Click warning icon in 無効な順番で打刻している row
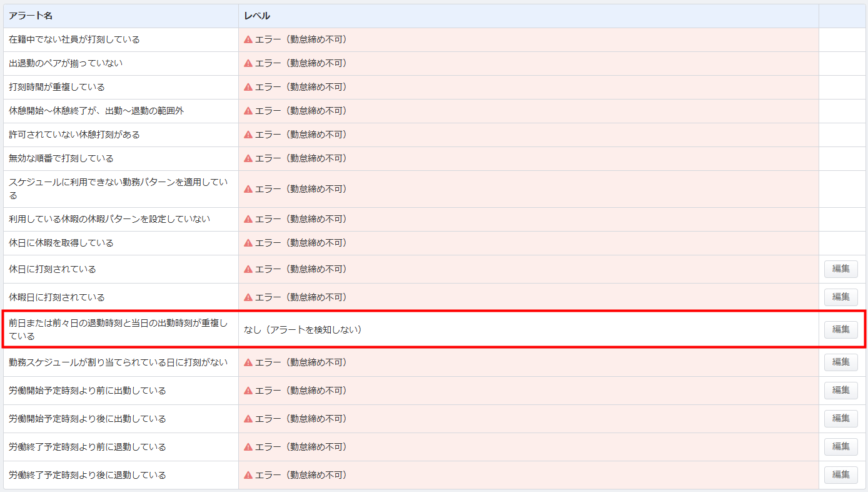The width and height of the screenshot is (868, 492). pos(248,158)
